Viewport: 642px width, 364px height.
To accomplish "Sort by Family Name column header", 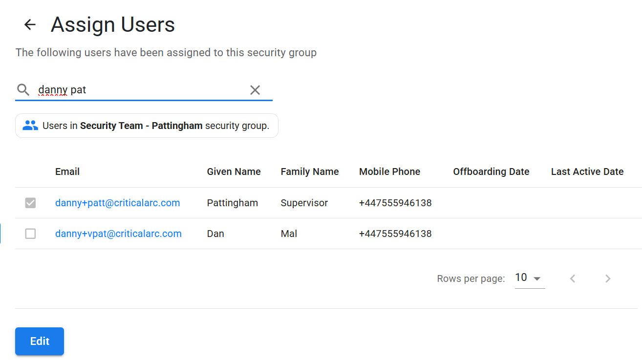I will point(310,171).
